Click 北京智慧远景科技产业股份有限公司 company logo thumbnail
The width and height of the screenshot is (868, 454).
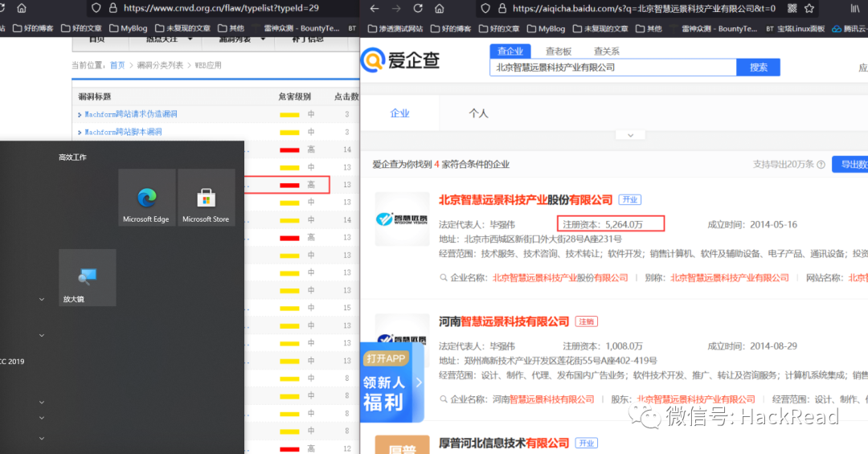(403, 219)
